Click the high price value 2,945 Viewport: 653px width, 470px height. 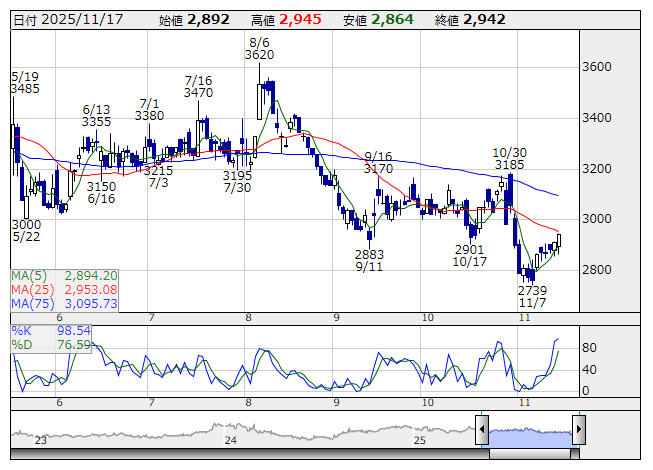pos(300,19)
